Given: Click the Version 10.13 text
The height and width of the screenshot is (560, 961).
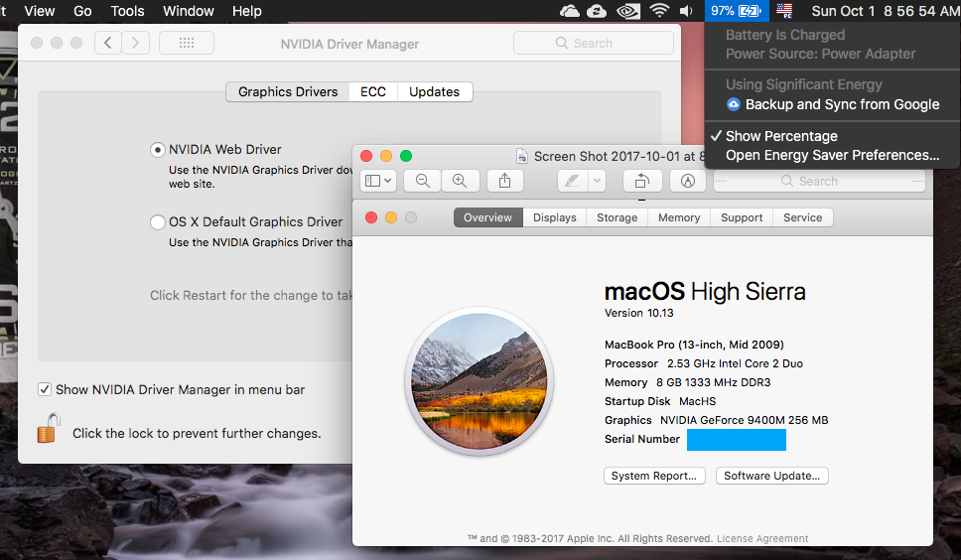Looking at the screenshot, I should tap(638, 313).
